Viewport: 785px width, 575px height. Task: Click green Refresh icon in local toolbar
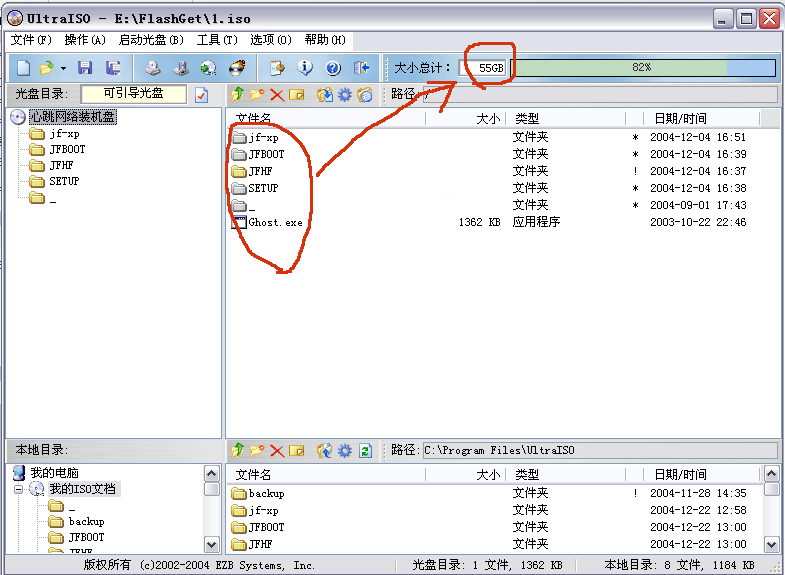click(x=365, y=451)
